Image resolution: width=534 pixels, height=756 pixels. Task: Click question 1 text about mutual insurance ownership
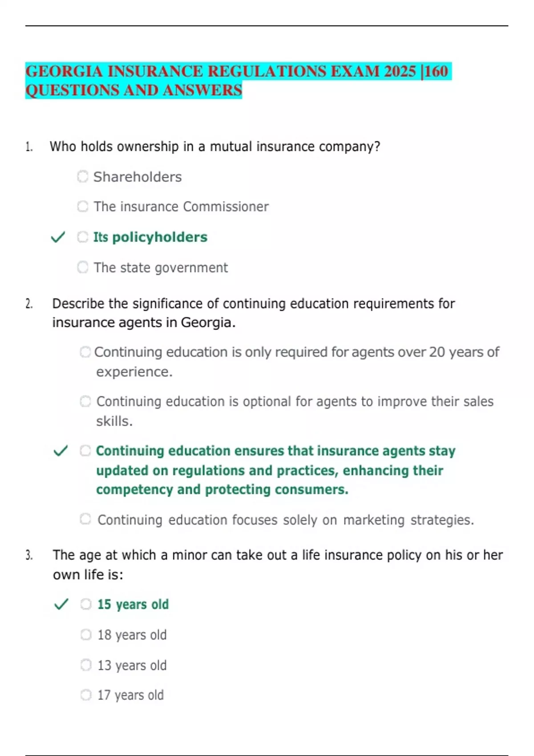click(x=214, y=146)
